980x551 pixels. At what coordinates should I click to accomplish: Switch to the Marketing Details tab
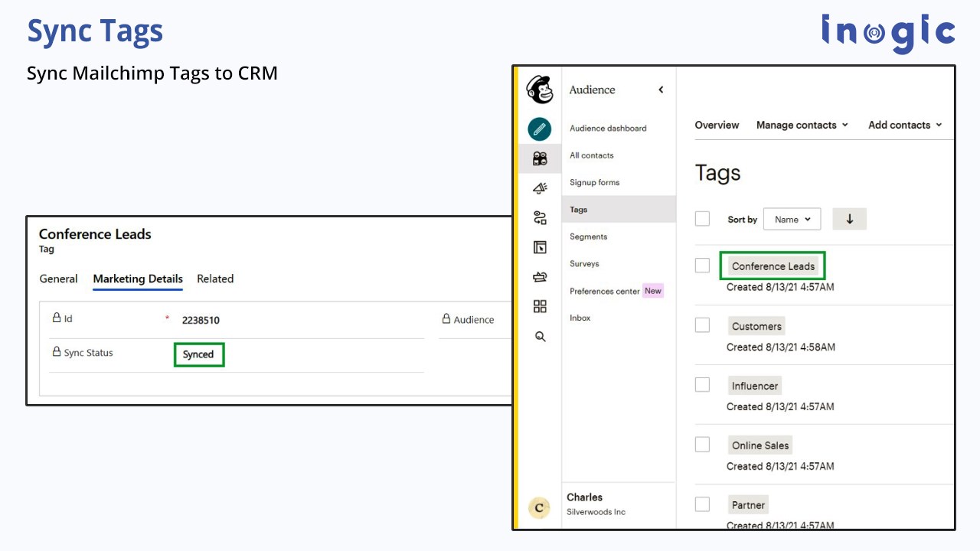click(138, 279)
